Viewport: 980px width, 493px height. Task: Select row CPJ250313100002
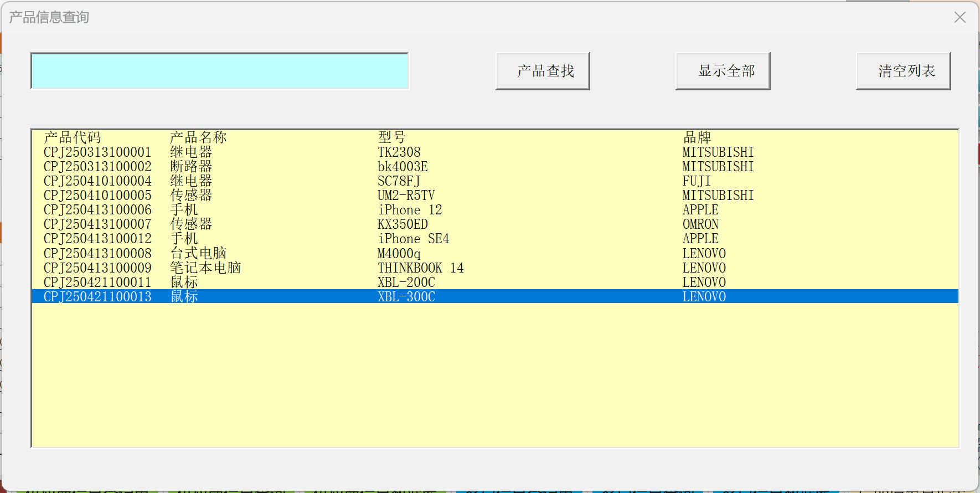pos(495,167)
